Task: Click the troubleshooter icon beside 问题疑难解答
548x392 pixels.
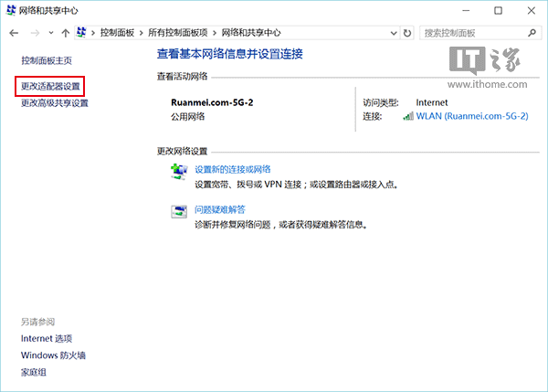Action: (x=179, y=212)
